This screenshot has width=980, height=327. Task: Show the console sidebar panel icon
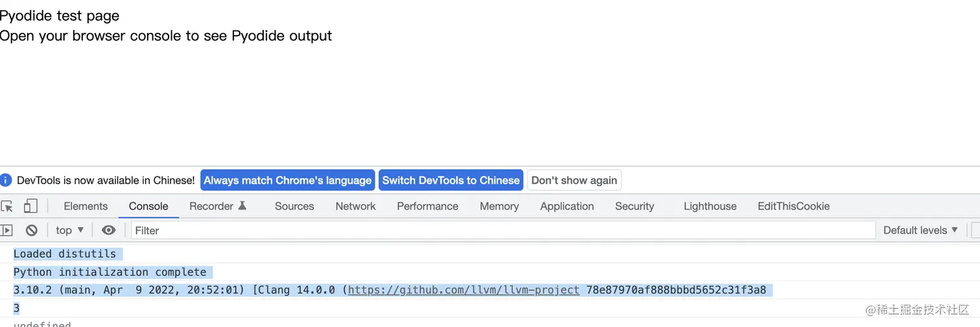(6, 230)
